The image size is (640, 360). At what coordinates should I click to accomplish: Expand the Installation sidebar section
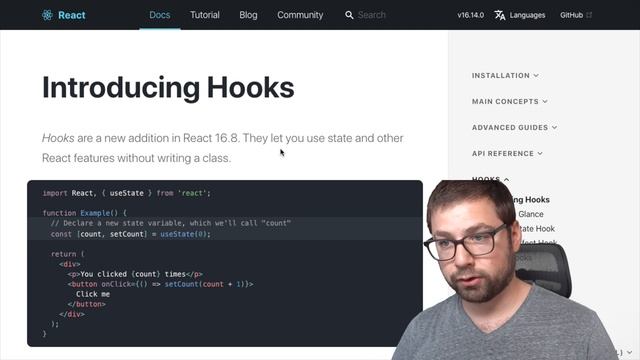(x=505, y=76)
